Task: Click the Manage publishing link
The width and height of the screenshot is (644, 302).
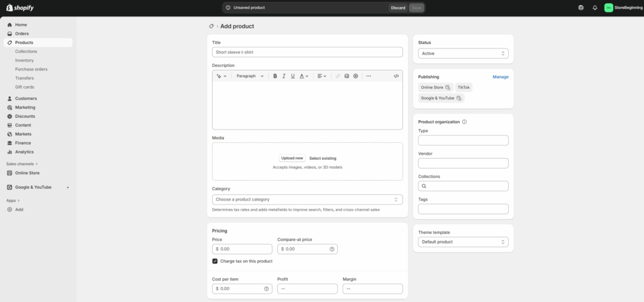Action: point(501,77)
